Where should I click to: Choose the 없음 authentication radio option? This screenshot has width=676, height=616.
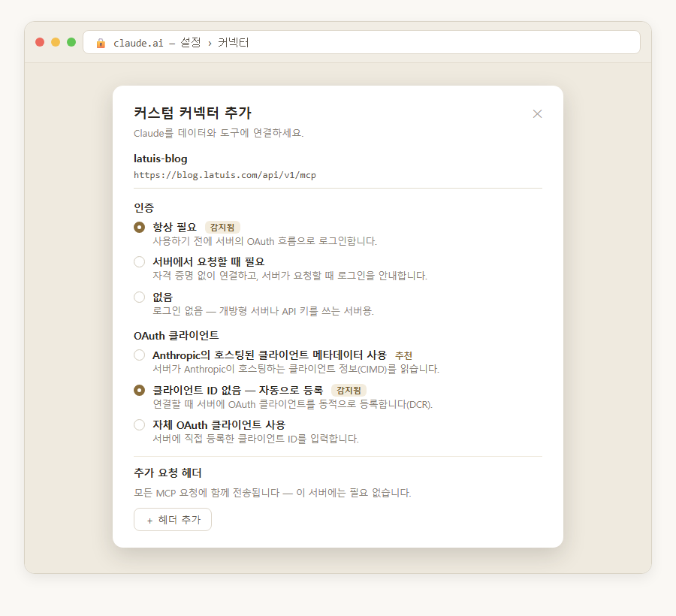point(139,297)
